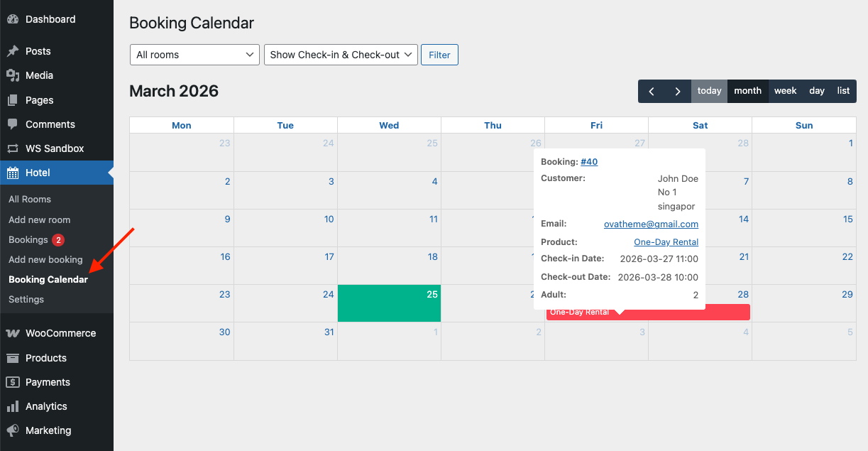
Task: Click the ovatheme@gmail.com email link
Action: (651, 224)
